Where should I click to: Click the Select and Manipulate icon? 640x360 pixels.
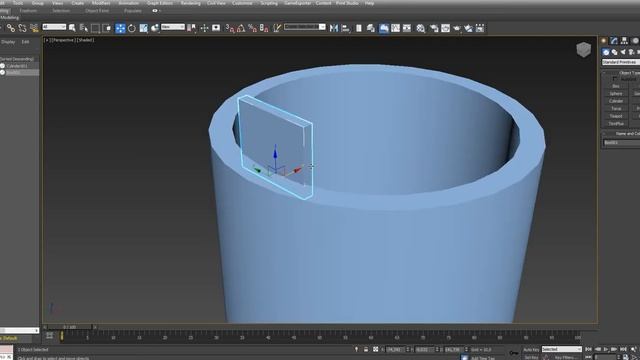coord(204,28)
